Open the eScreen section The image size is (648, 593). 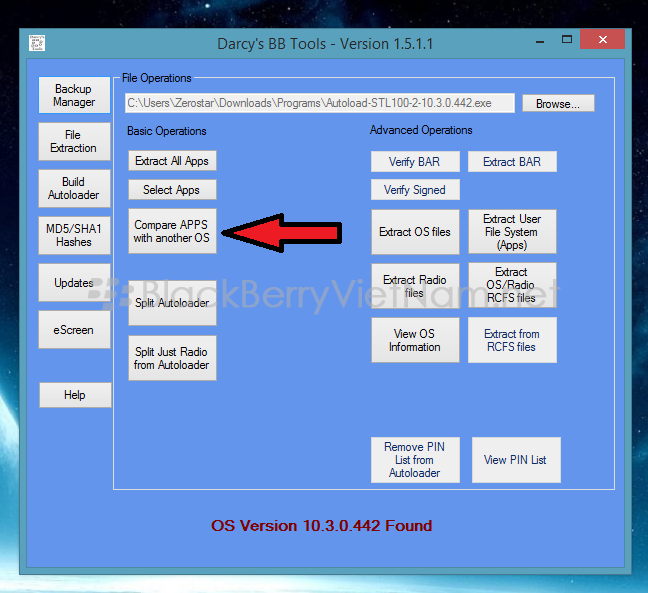(74, 330)
